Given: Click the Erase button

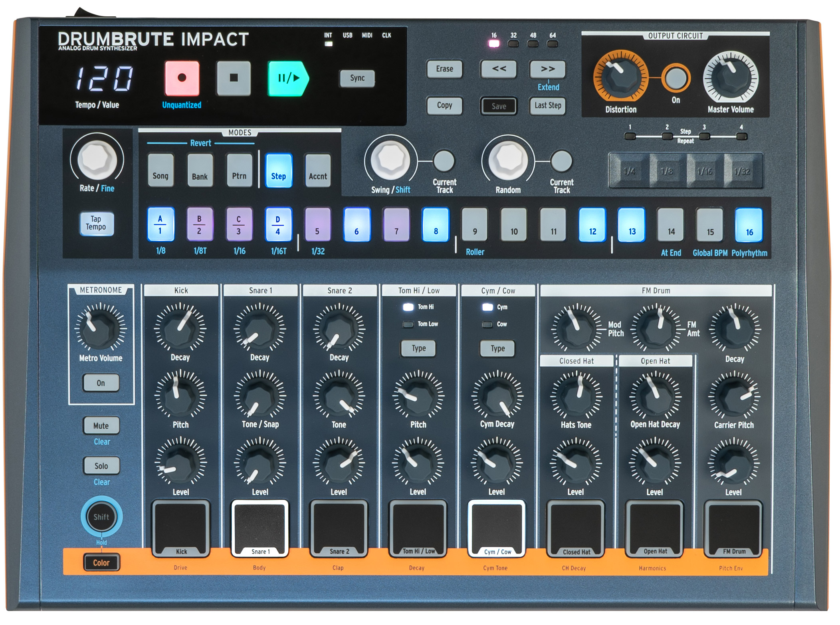Looking at the screenshot, I should point(444,69).
